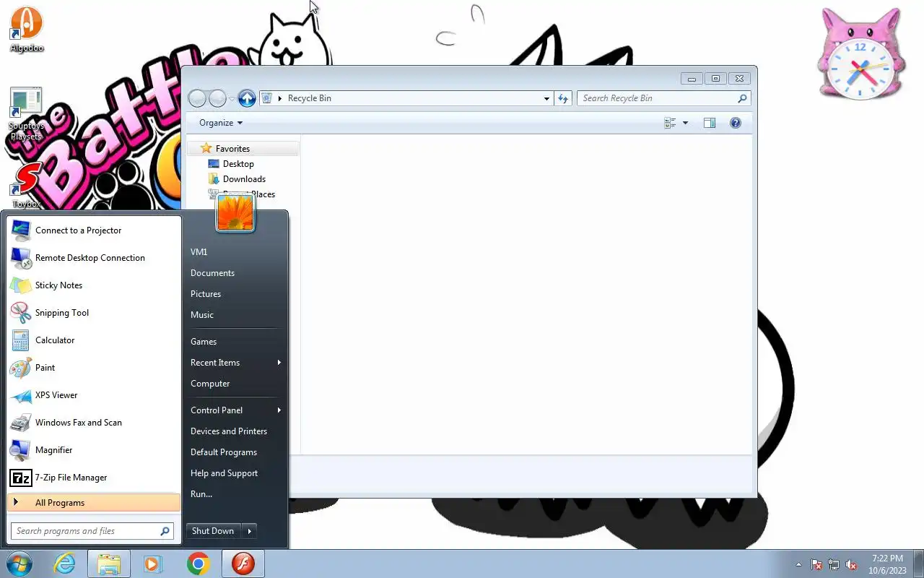Click Search programs and files box
Screen dimensions: 924x578
[x=92, y=531]
